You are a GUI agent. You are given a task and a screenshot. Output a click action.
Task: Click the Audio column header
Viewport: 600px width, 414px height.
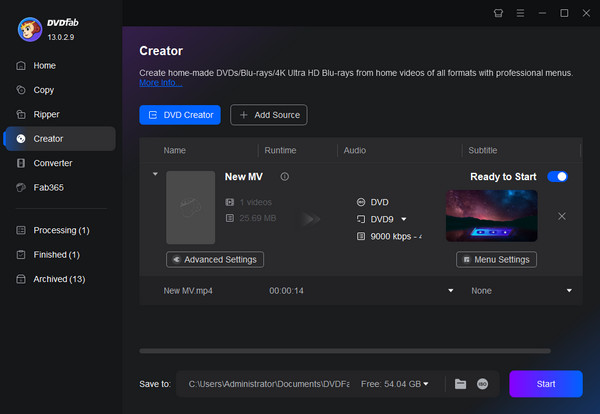(x=355, y=150)
